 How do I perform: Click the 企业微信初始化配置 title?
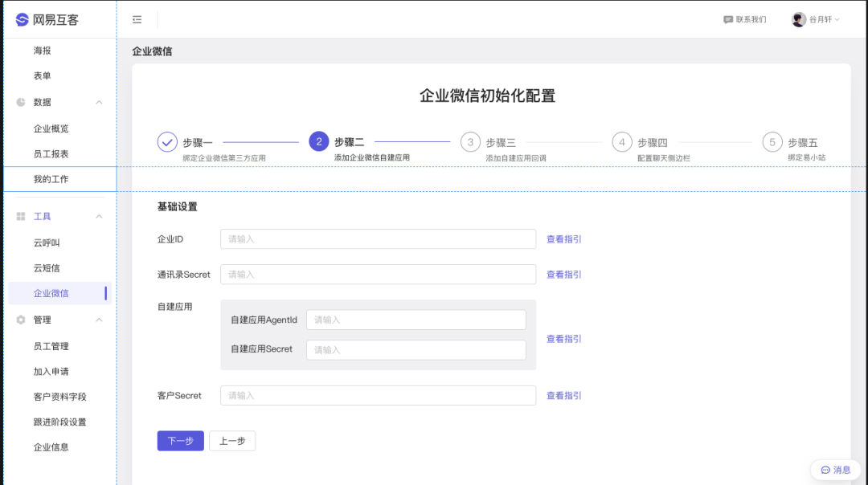coord(488,96)
